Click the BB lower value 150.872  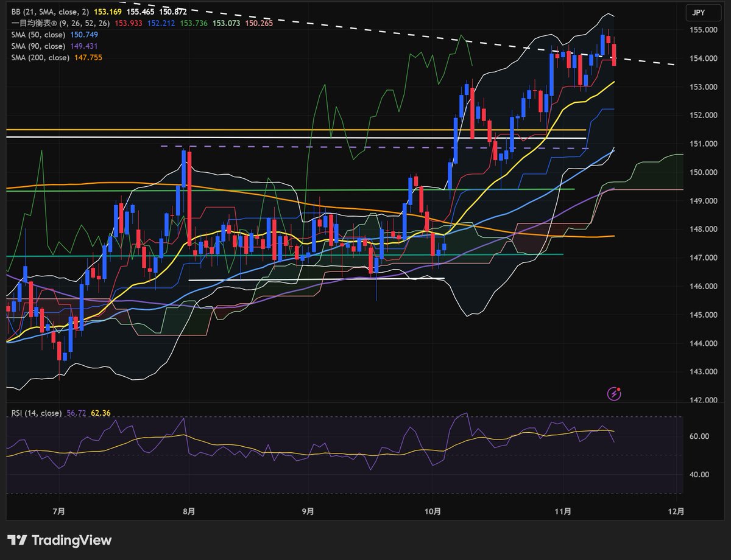tap(173, 12)
